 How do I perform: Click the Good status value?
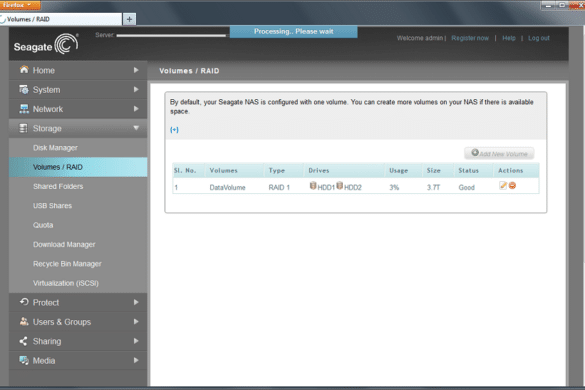click(466, 187)
